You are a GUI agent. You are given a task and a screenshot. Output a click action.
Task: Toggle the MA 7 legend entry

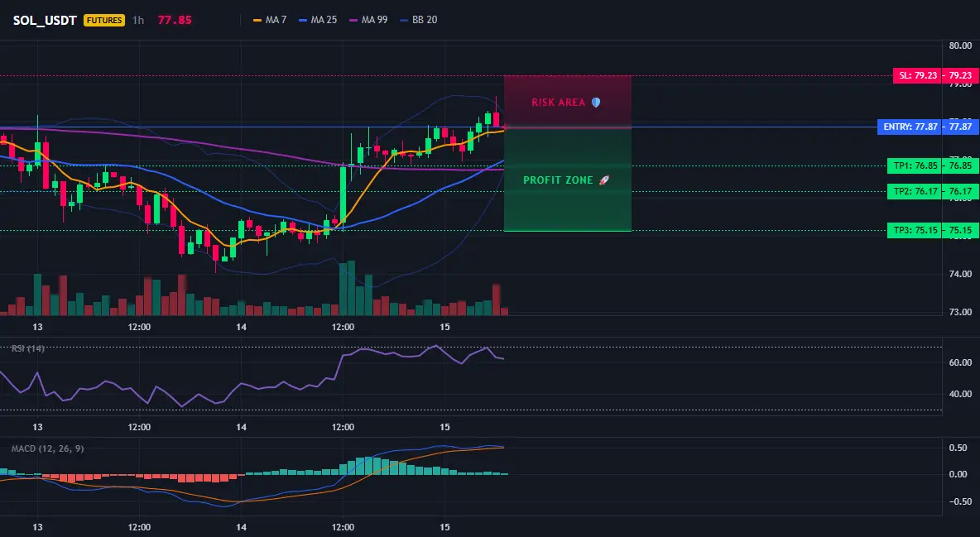[x=269, y=20]
